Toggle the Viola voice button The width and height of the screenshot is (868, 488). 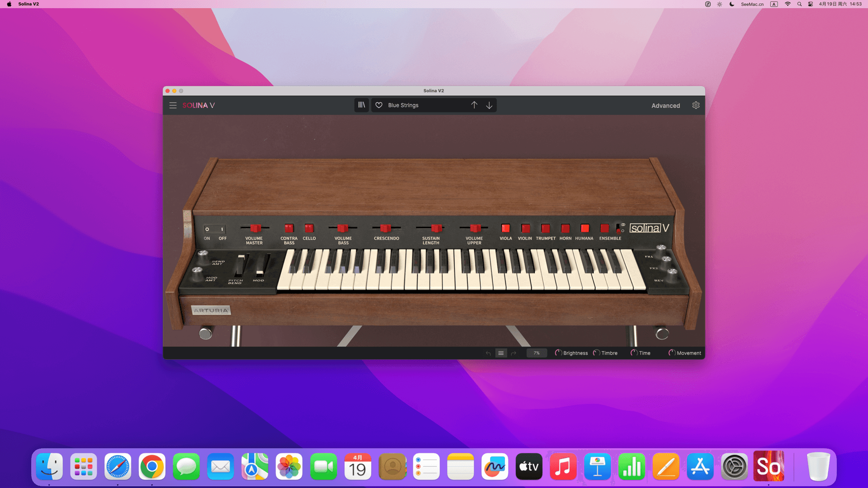(505, 229)
